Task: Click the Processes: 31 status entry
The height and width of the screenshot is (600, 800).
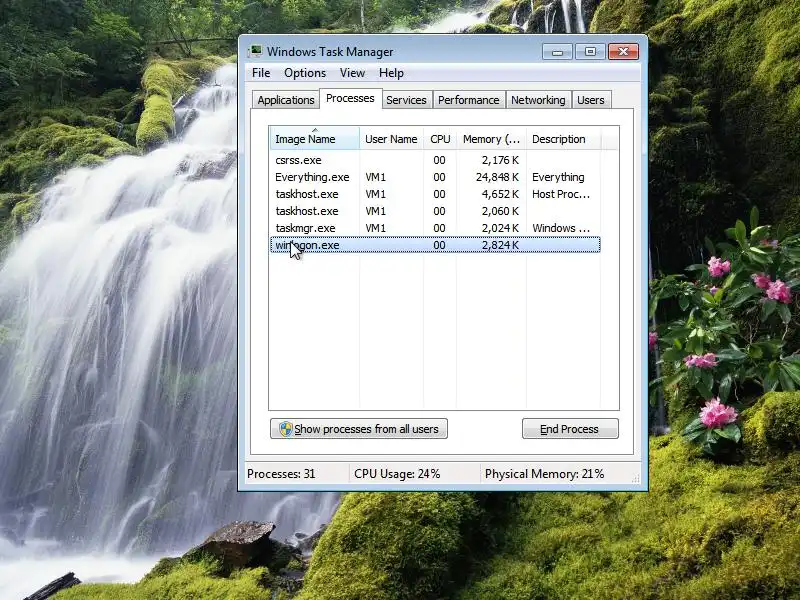Action: click(x=281, y=474)
